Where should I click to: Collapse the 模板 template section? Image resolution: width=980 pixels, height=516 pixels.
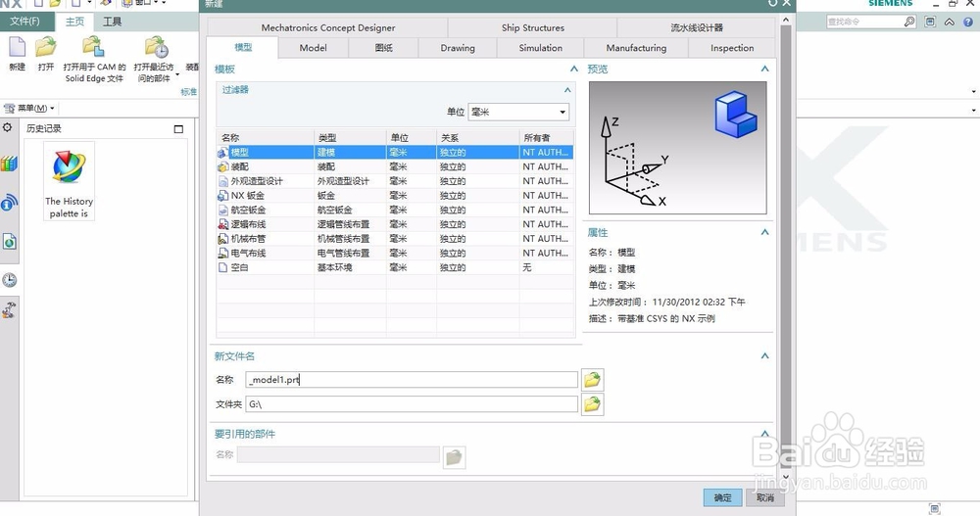tap(573, 69)
